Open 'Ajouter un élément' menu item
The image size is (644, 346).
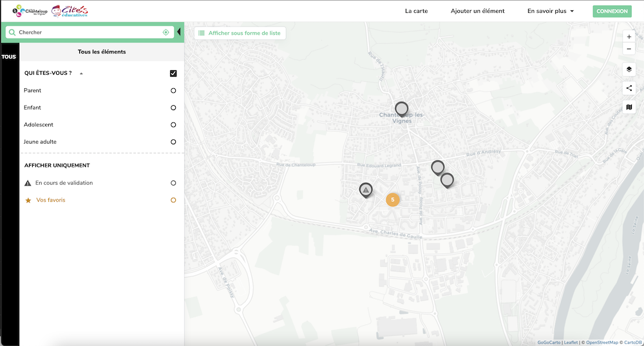pyautogui.click(x=477, y=11)
